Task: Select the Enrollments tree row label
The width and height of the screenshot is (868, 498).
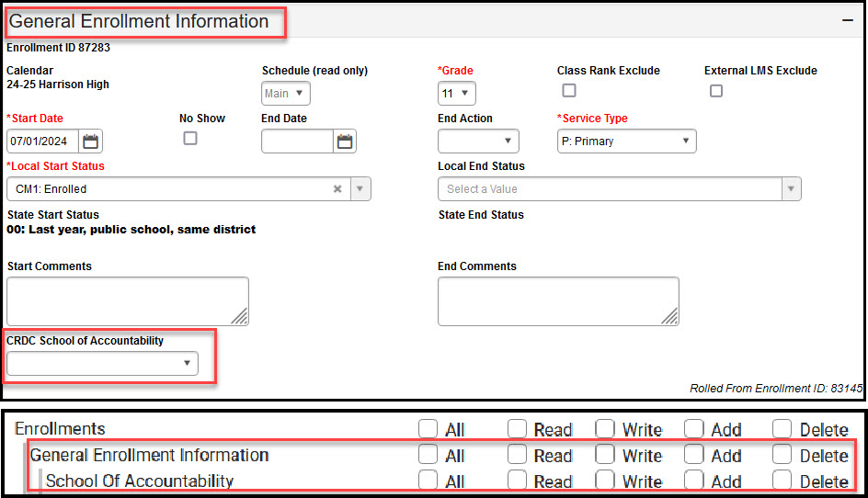Action: click(x=60, y=429)
